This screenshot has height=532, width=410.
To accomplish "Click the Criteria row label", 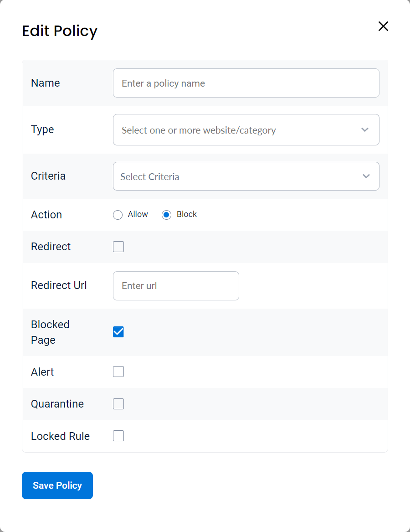I will pyautogui.click(x=48, y=176).
